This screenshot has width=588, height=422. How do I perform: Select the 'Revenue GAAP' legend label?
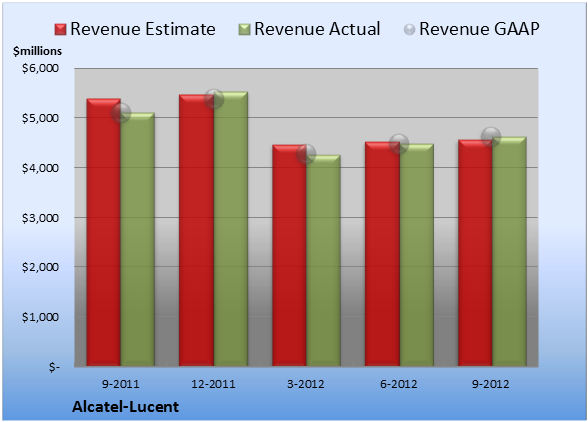coord(480,29)
